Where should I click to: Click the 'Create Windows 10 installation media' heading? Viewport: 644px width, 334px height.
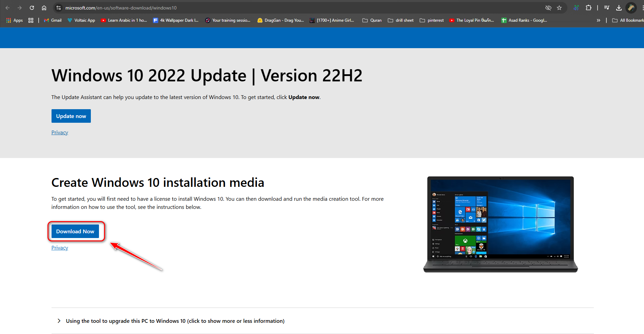[x=158, y=182]
